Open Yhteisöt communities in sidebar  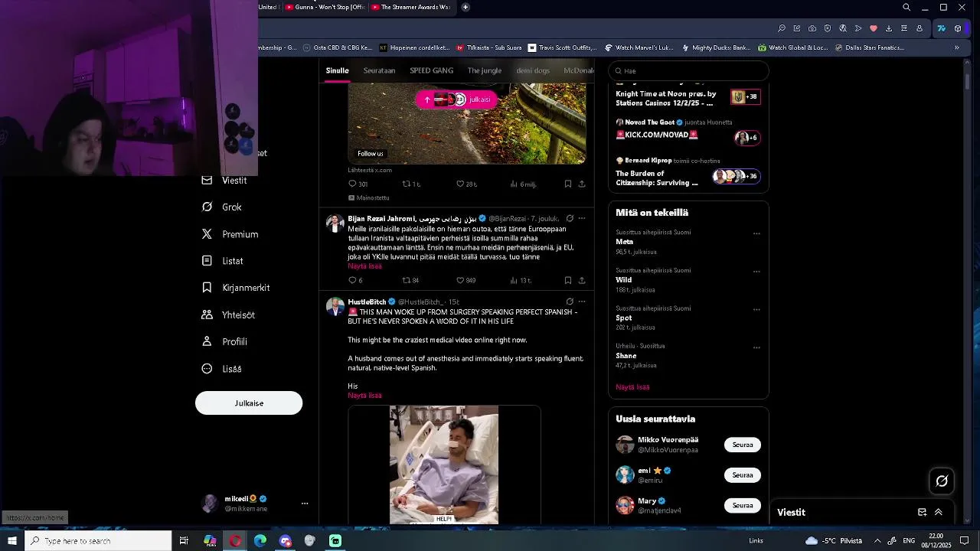pyautogui.click(x=228, y=315)
